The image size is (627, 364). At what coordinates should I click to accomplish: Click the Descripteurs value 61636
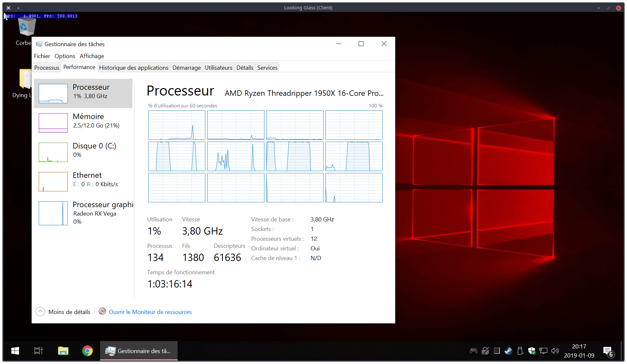click(227, 258)
